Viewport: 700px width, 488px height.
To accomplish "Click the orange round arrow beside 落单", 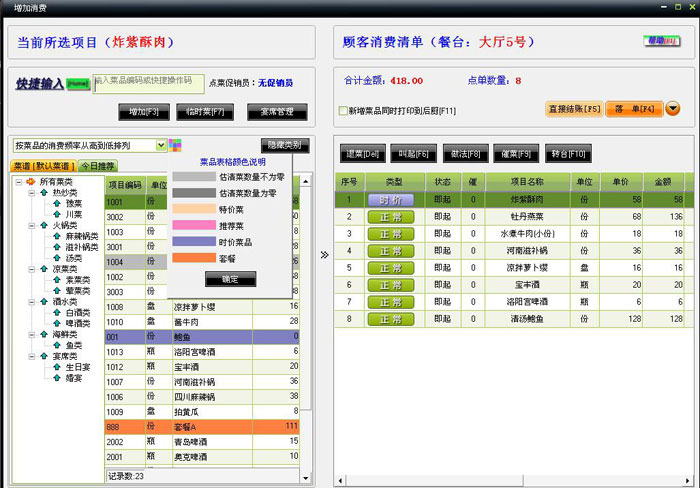I will (672, 109).
